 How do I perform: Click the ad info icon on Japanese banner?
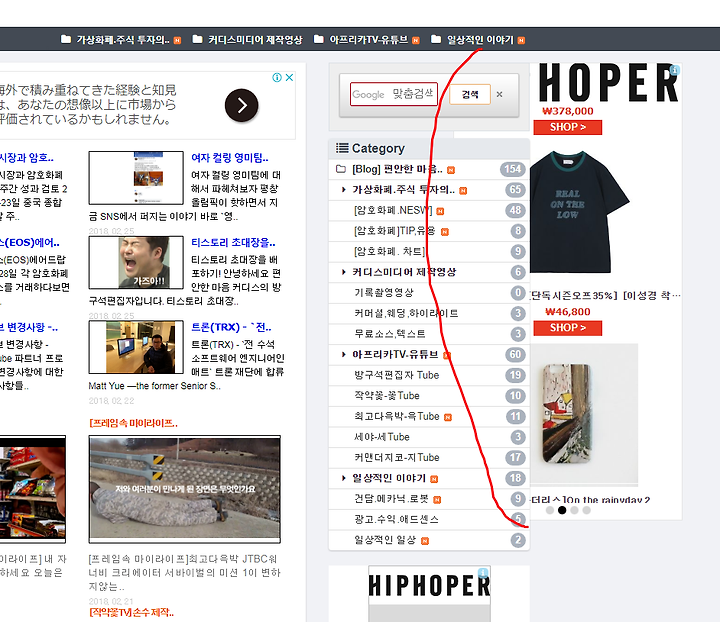click(277, 77)
